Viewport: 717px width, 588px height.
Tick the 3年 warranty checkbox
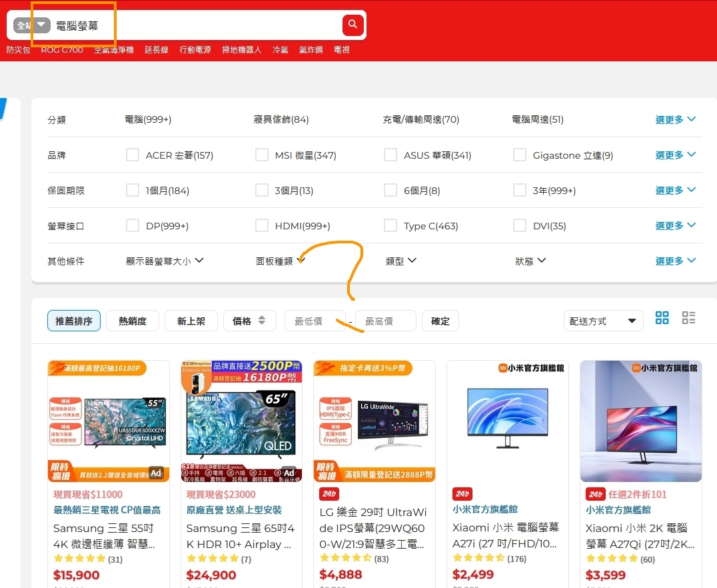click(x=520, y=190)
